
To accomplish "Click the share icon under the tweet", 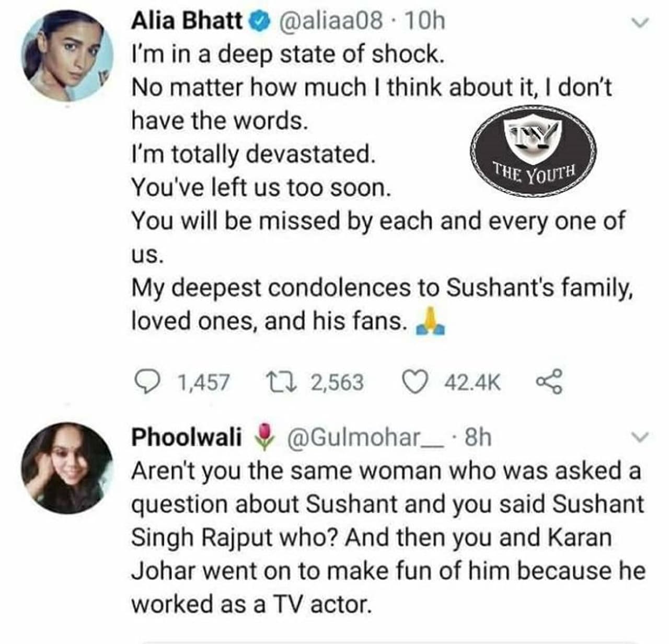I will coord(548,383).
